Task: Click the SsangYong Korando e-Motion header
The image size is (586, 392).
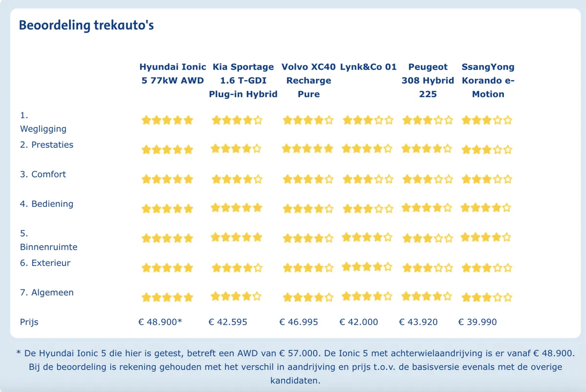Action: (x=488, y=80)
